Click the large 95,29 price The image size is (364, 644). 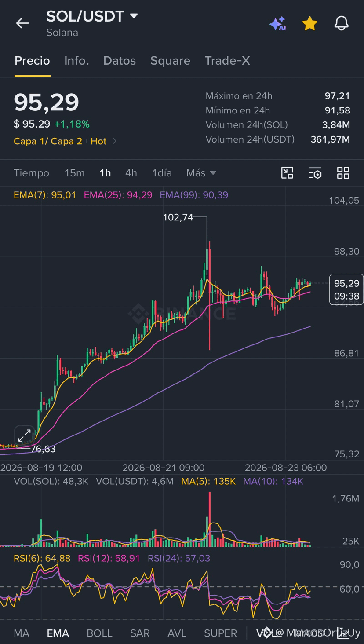[x=47, y=102]
